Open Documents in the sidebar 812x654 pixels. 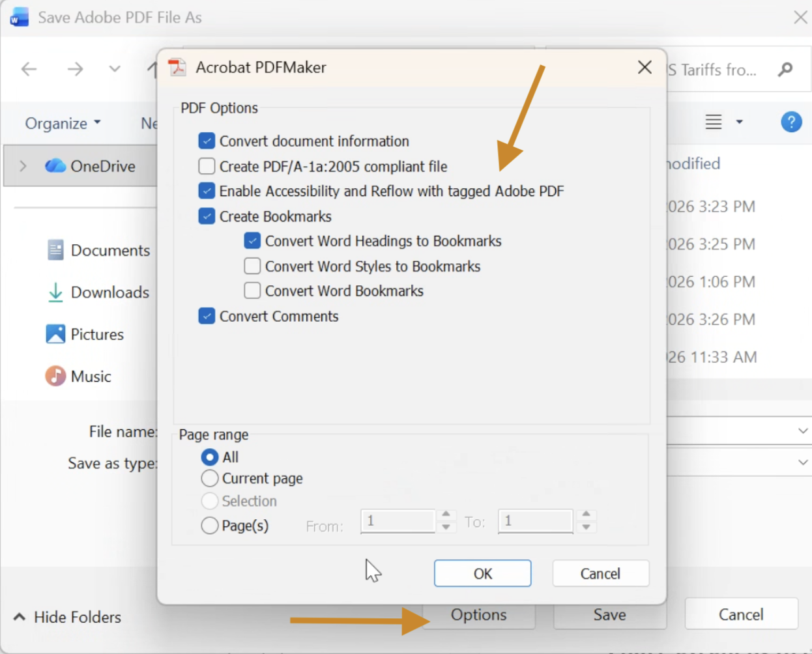click(110, 250)
